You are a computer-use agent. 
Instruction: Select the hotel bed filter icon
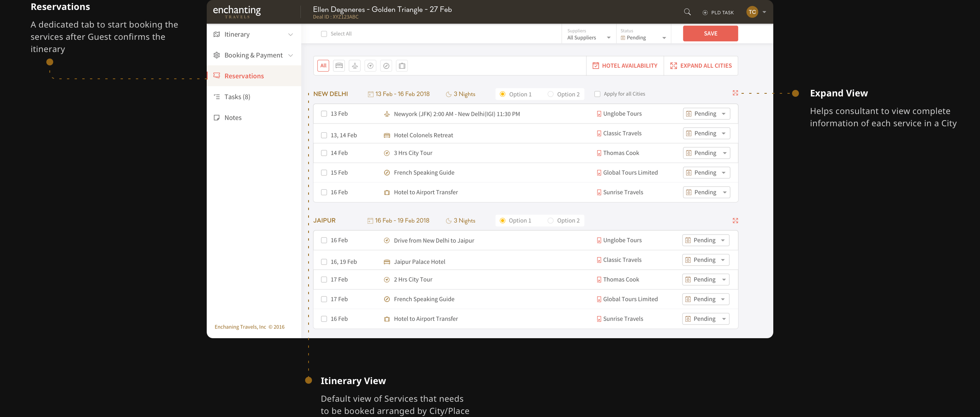pos(339,65)
